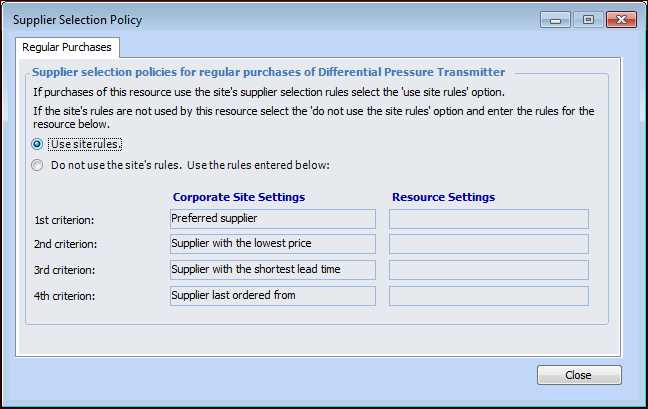Click the 4th criterion Resource Settings field

[x=488, y=296]
